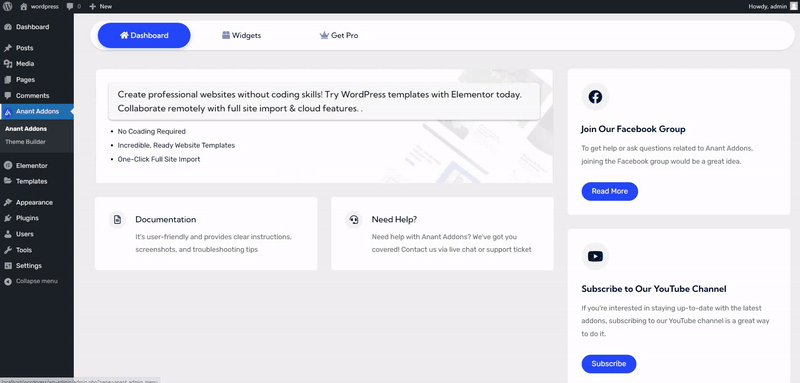Click the wordpress site name link
Image resolution: width=800 pixels, height=383 pixels.
(44, 7)
